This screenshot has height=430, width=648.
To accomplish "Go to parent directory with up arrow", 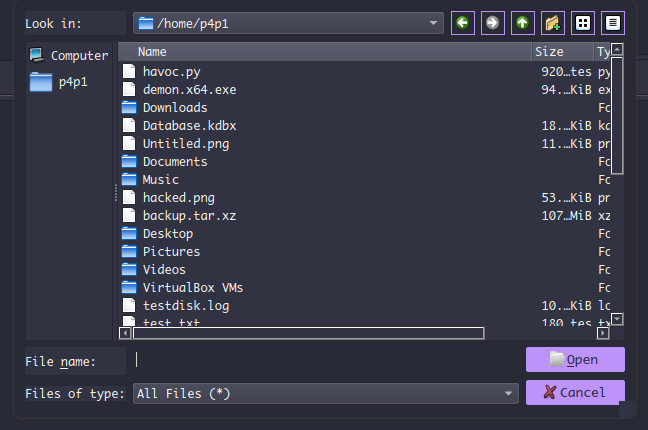I will click(522, 22).
